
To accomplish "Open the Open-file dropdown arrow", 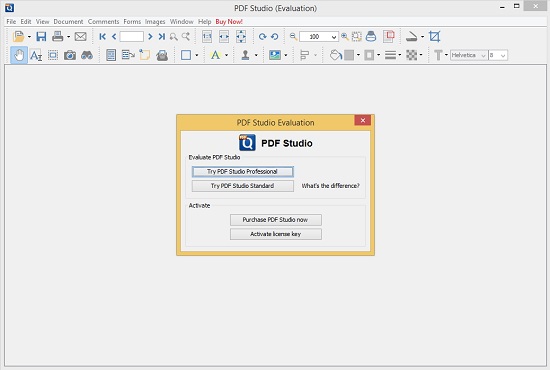I will coord(29,36).
